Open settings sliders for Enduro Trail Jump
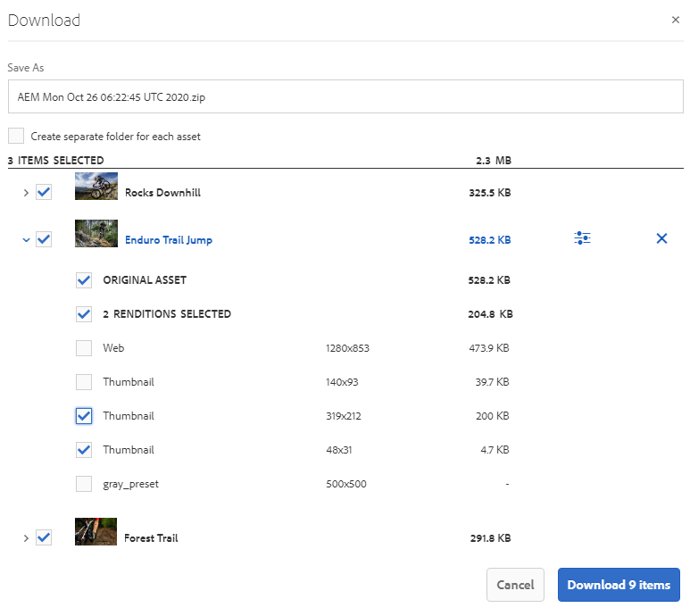Image resolution: width=690 pixels, height=616 pixels. pos(582,238)
